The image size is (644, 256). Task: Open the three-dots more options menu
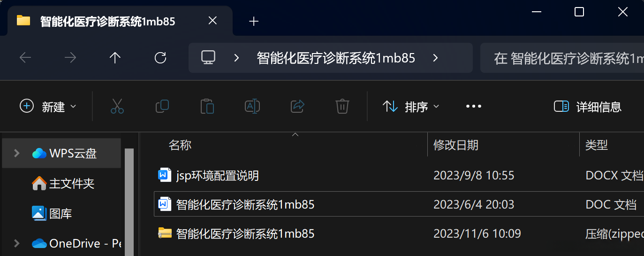474,107
